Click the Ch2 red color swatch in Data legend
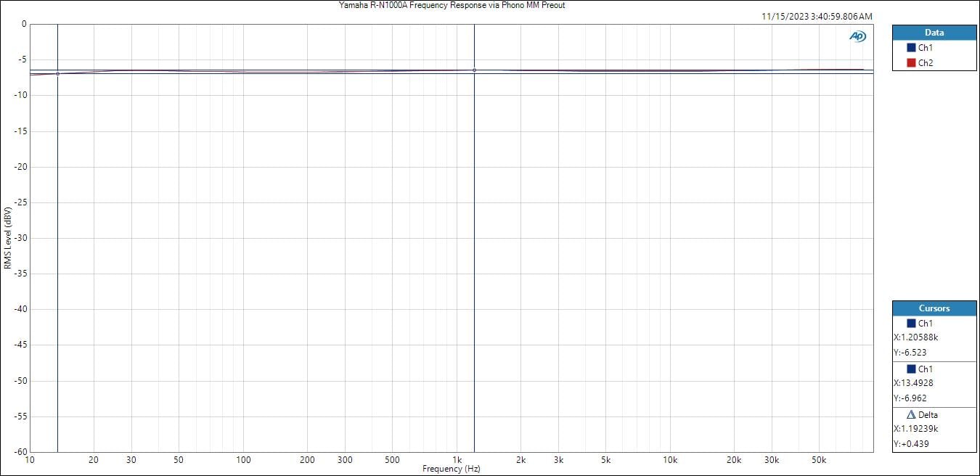 (x=911, y=62)
